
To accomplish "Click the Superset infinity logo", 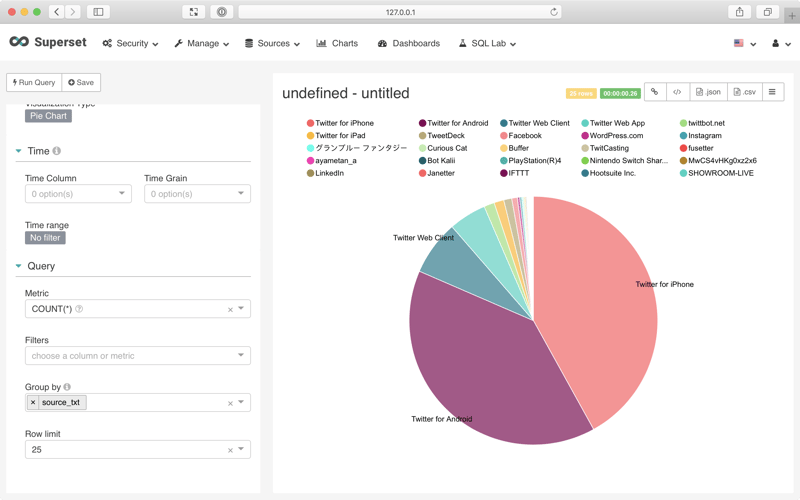I will [19, 42].
